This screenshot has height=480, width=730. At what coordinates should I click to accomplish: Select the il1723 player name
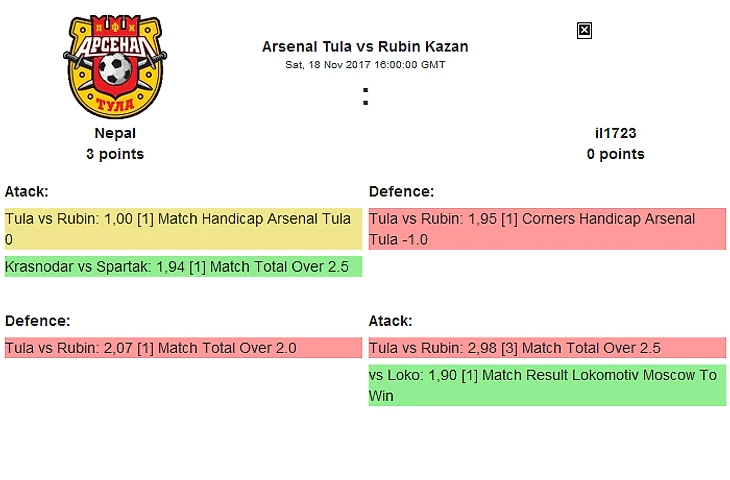[615, 133]
